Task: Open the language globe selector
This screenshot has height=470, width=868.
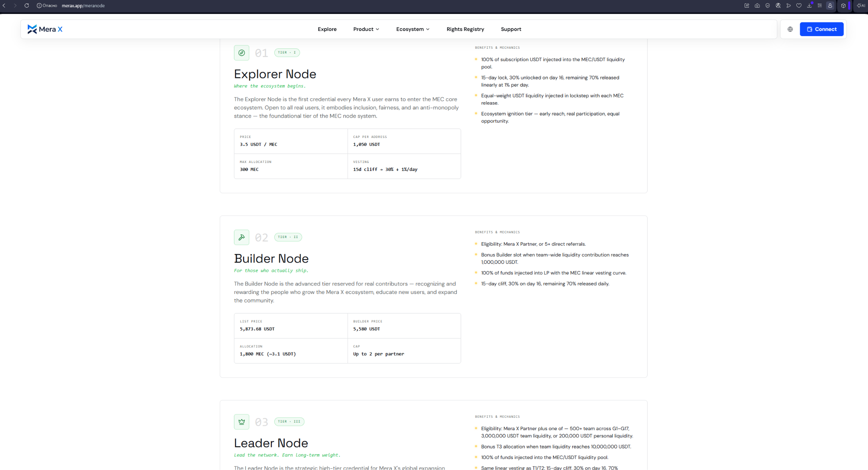Action: tap(790, 29)
